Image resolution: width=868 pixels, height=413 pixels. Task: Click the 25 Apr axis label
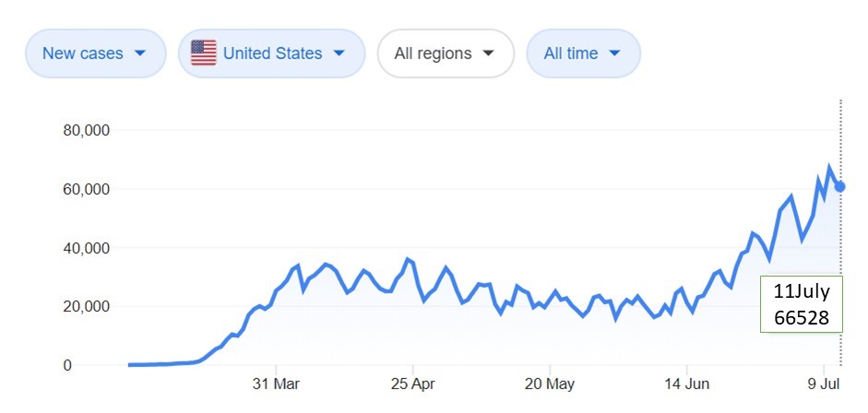(412, 383)
